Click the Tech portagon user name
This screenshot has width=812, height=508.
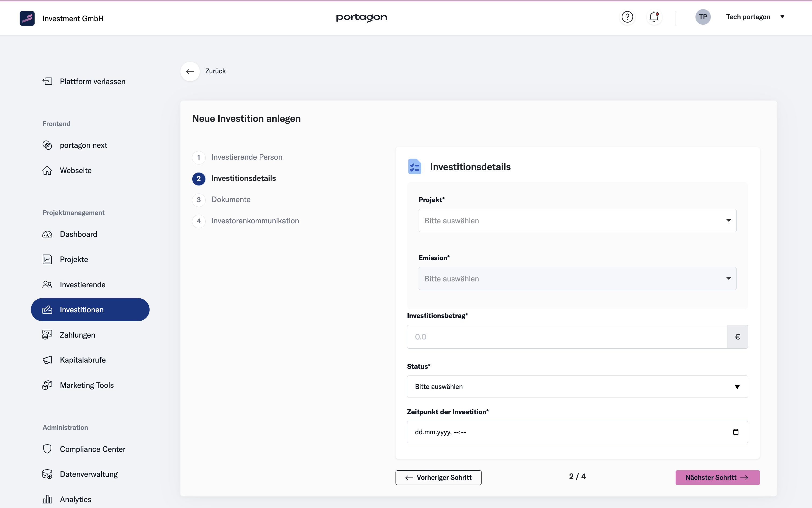pyautogui.click(x=748, y=17)
